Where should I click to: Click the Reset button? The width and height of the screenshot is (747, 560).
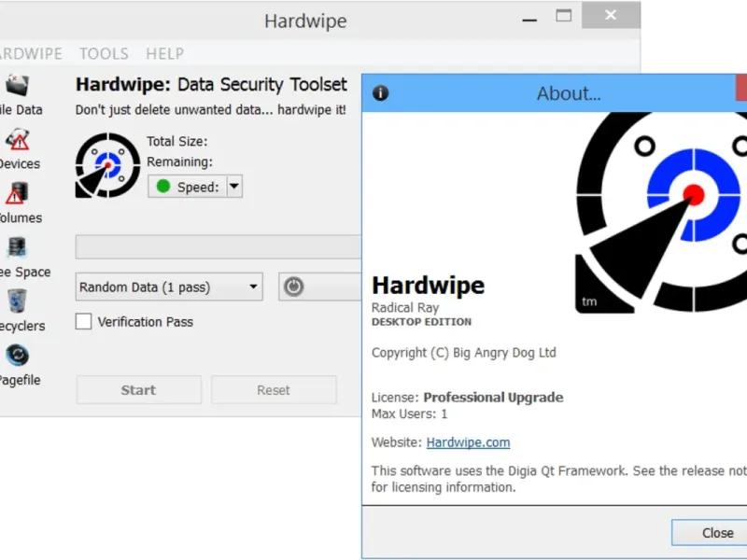274,390
